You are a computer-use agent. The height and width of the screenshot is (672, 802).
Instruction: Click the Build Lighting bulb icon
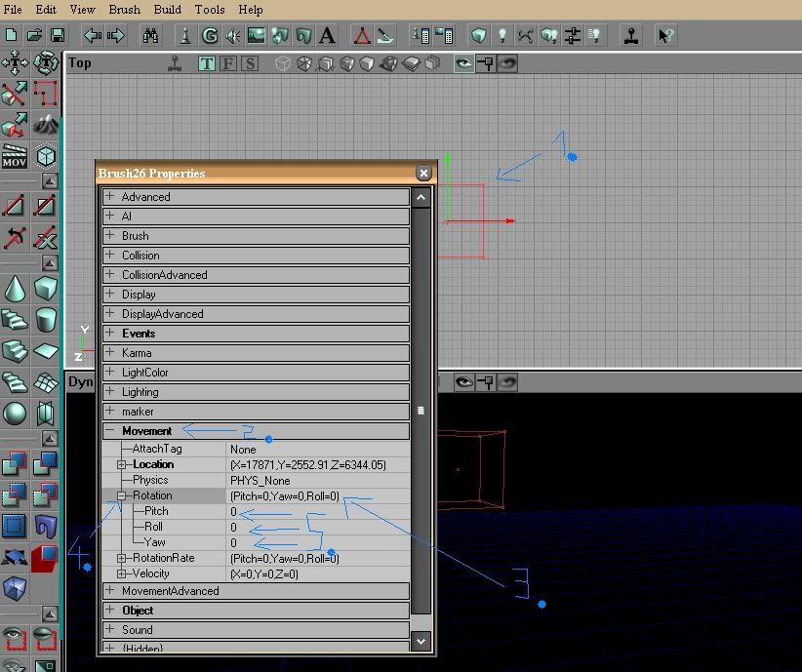(x=502, y=35)
